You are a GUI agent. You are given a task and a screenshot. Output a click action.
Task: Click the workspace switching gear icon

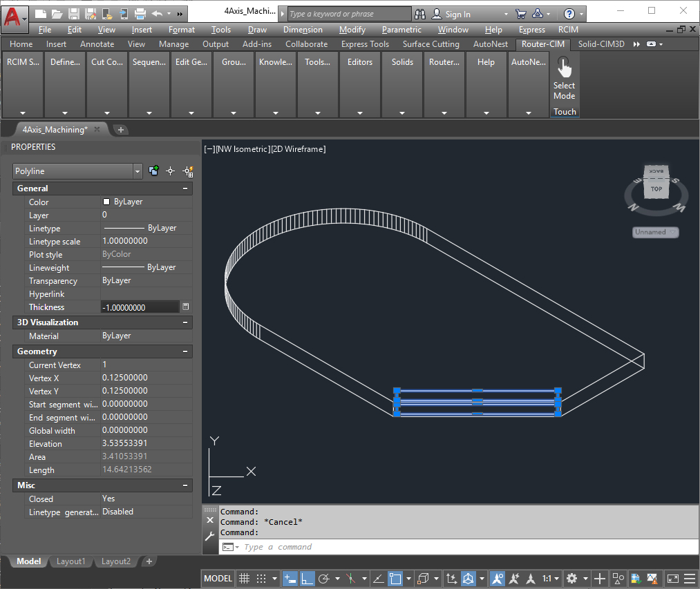click(571, 579)
